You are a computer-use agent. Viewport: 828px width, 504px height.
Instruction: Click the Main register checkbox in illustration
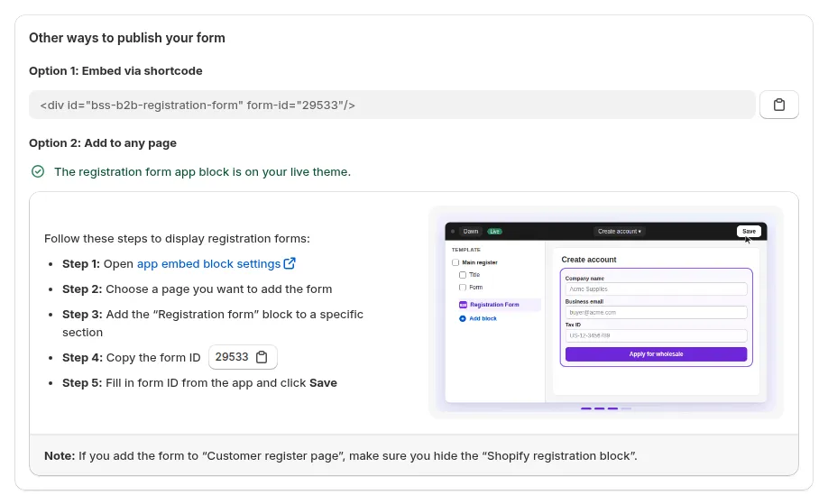click(x=455, y=262)
